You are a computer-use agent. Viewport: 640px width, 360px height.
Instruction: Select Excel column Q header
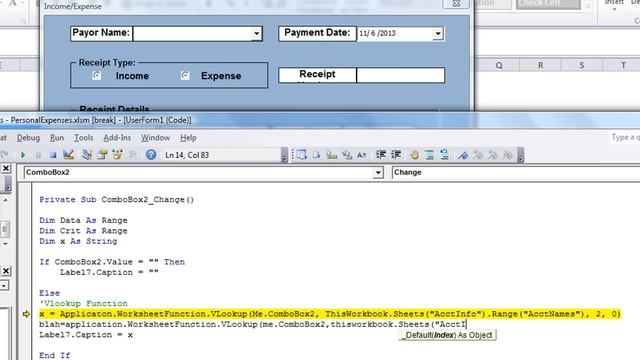499,65
